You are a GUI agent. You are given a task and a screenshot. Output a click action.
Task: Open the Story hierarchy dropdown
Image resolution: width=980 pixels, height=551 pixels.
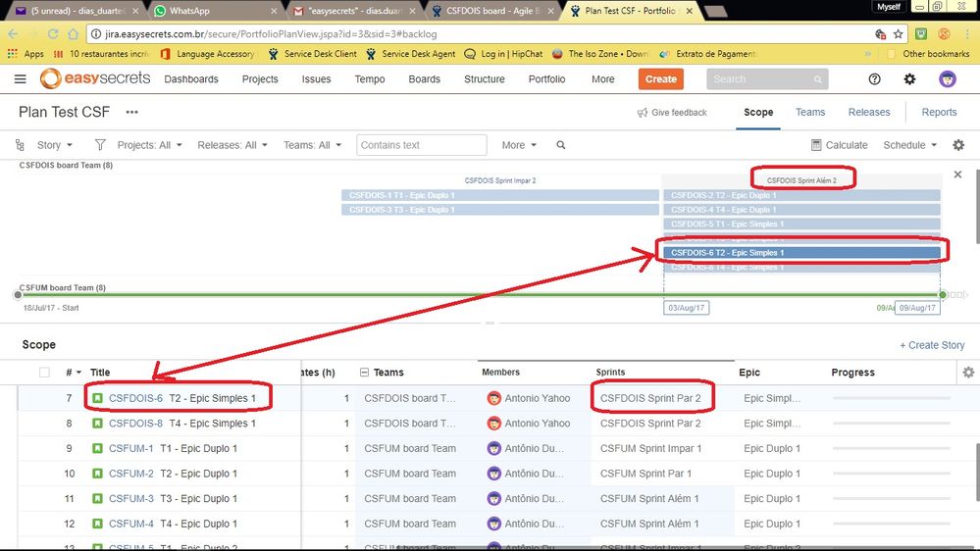click(x=54, y=145)
